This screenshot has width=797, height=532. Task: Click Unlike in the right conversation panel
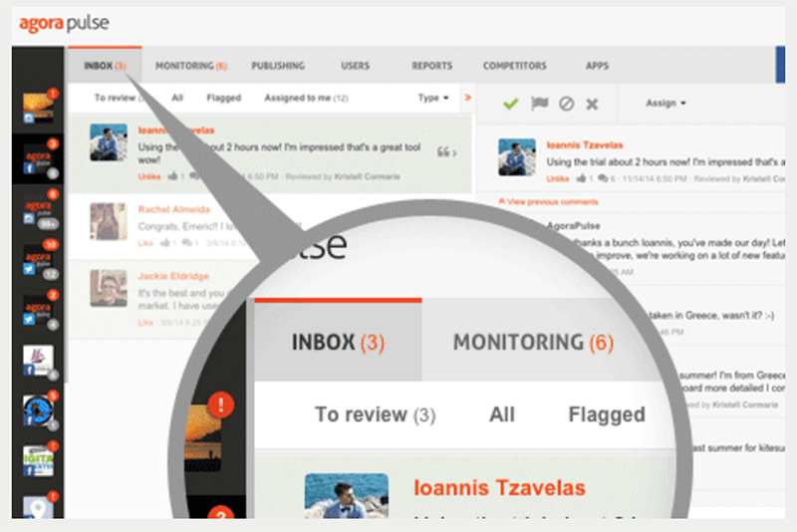pyautogui.click(x=558, y=179)
